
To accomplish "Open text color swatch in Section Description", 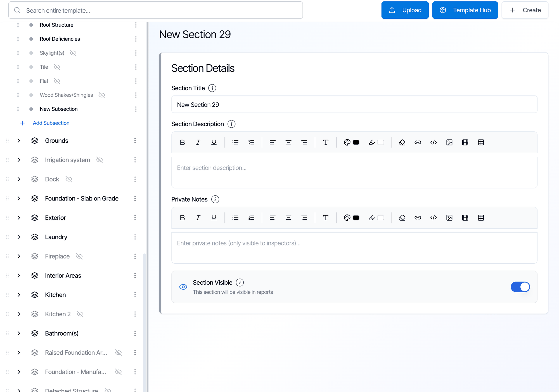I will (356, 142).
